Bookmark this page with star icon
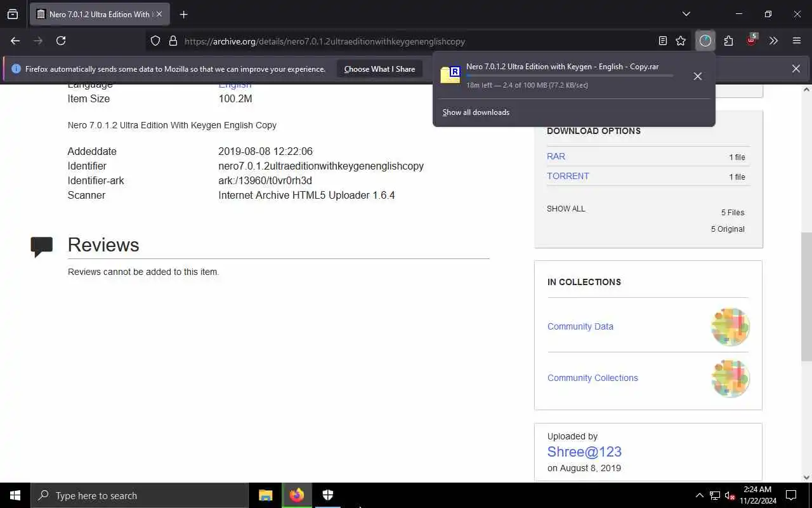Screen dimensions: 812x508 coord(681,41)
